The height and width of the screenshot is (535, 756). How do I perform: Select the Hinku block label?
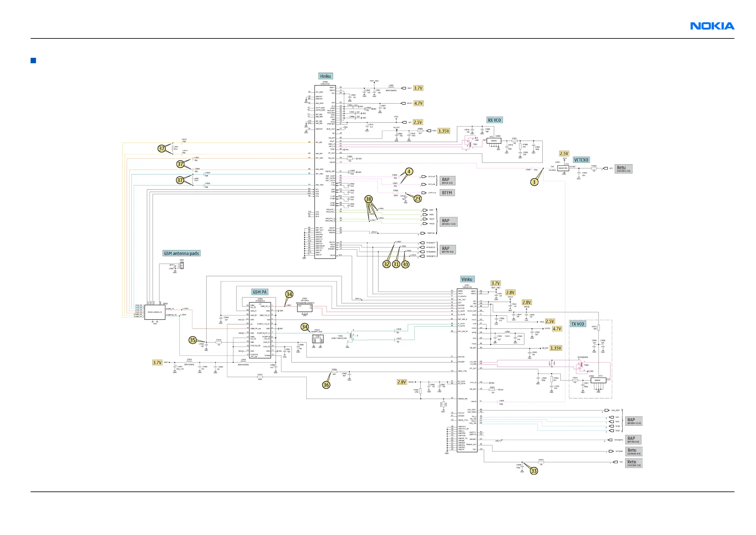click(x=325, y=76)
